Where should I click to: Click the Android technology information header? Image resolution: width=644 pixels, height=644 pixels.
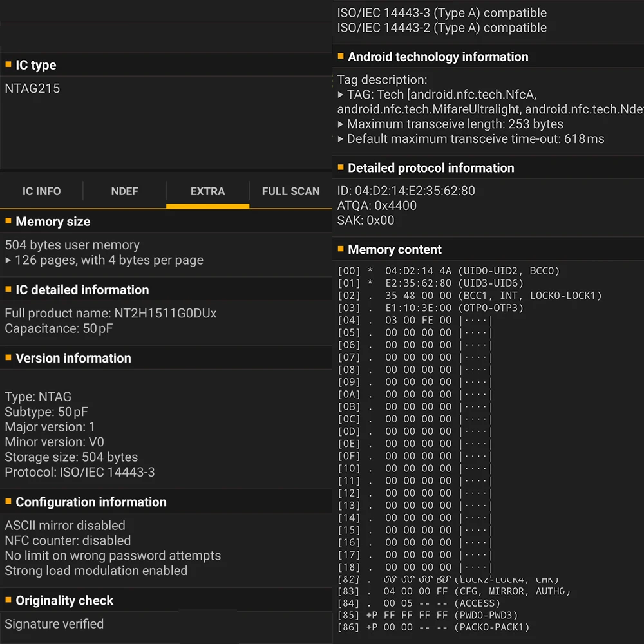pyautogui.click(x=488, y=57)
